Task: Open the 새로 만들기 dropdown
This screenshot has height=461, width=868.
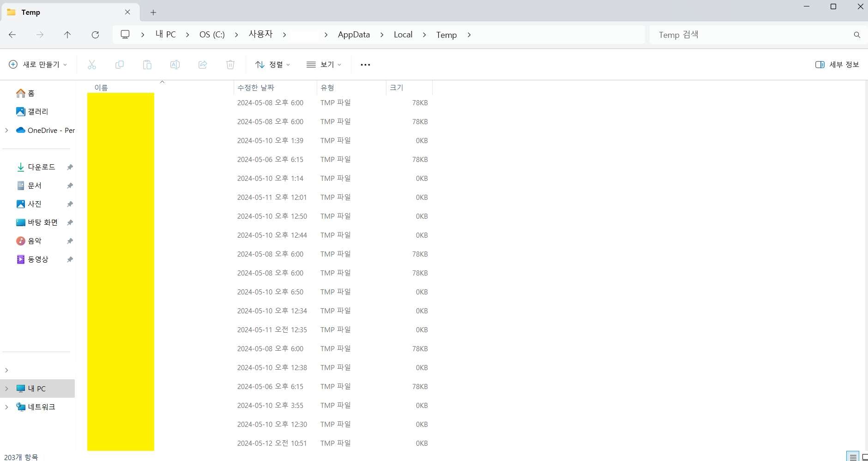Action: pos(38,65)
